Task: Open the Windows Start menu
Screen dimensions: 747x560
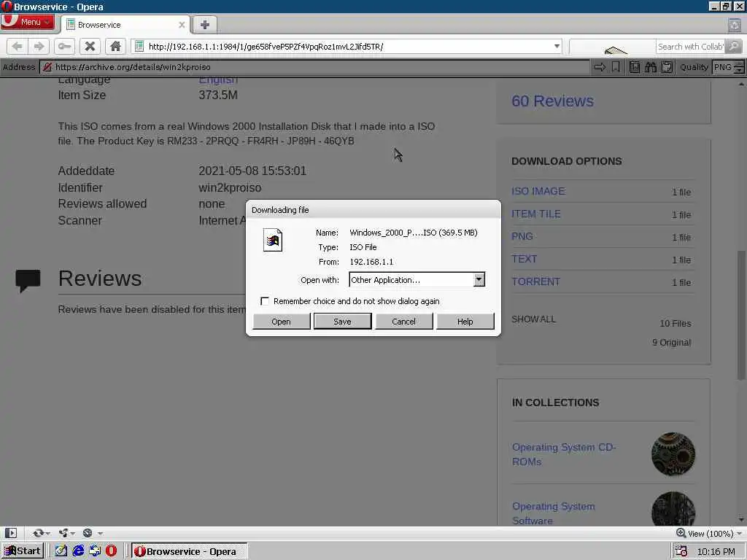Action: point(23,551)
